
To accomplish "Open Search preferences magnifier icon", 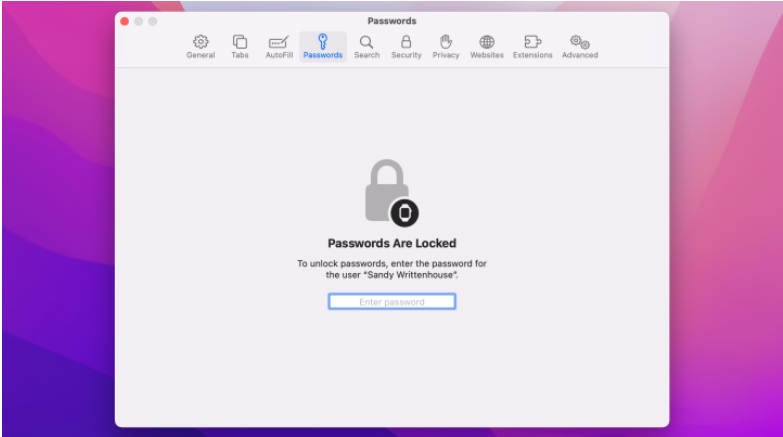I will 367,42.
